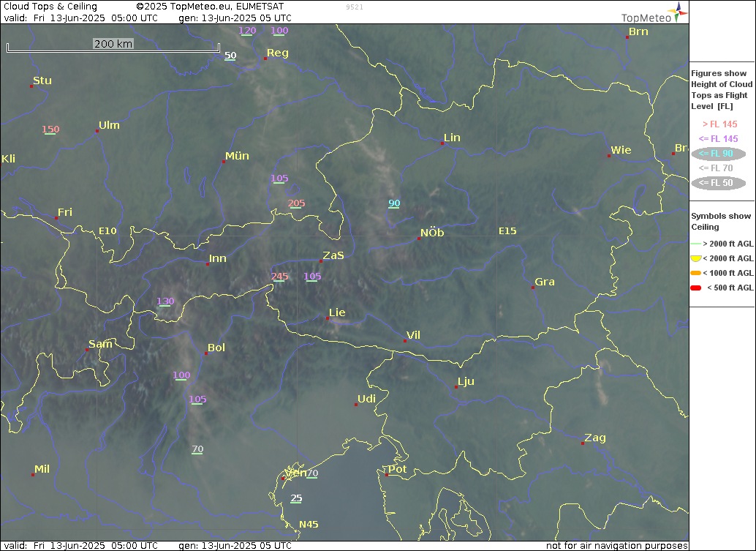Click the red marker for Lin

(x=442, y=143)
